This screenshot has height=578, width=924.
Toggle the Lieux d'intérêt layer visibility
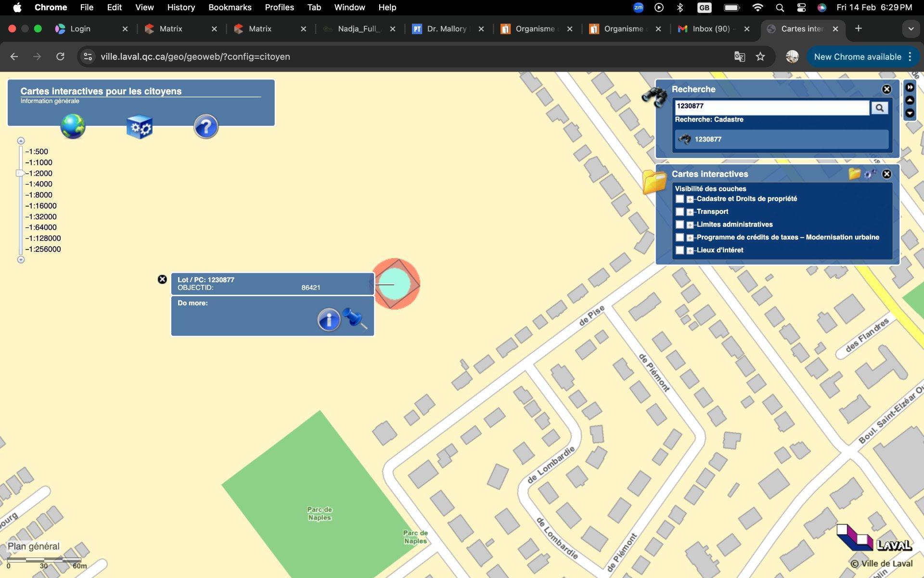coord(680,250)
